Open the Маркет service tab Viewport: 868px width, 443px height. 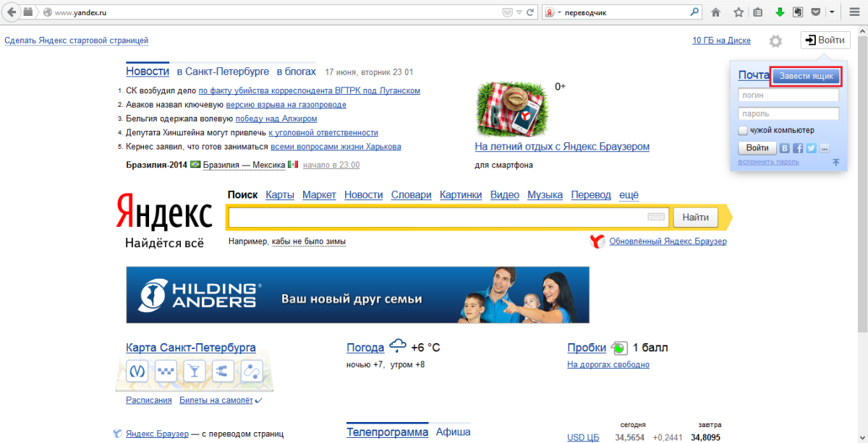319,195
